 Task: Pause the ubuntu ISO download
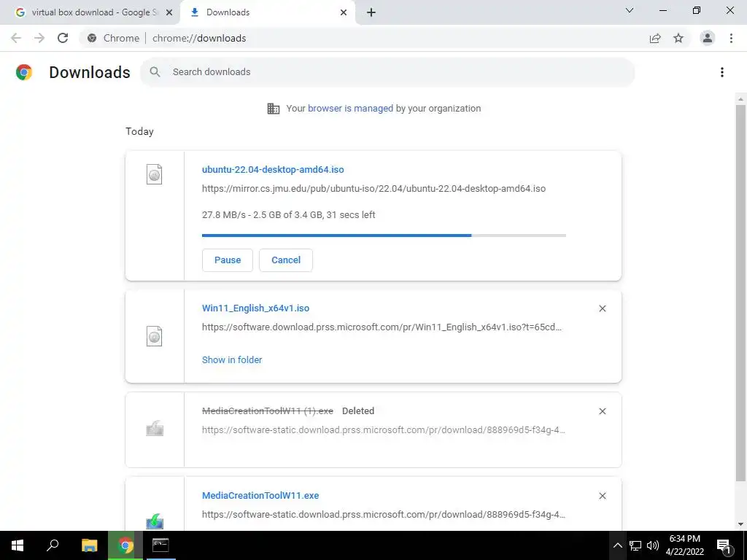click(x=228, y=260)
